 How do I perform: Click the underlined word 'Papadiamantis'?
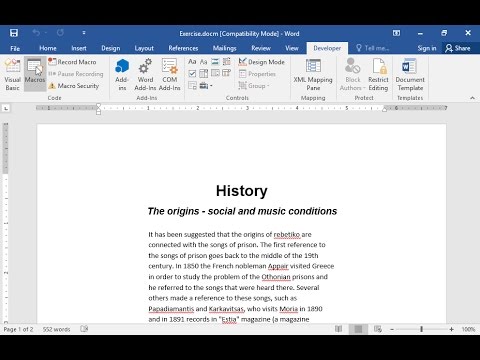(171, 309)
